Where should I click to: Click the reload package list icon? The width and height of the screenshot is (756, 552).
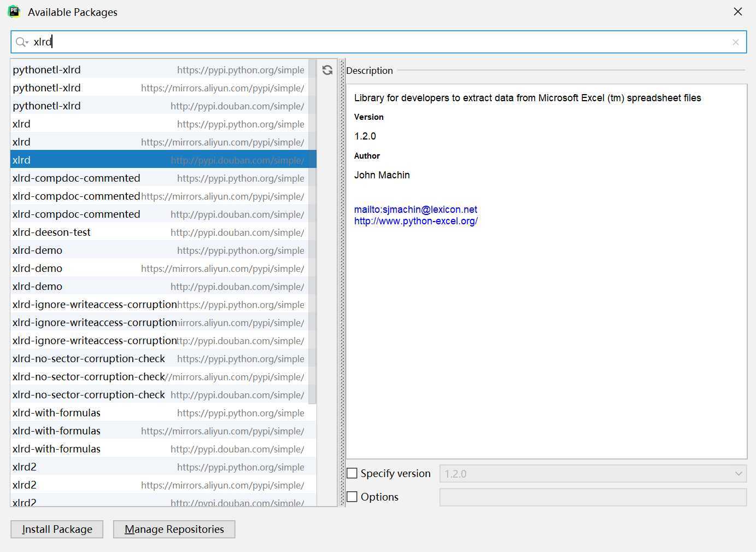pyautogui.click(x=327, y=70)
